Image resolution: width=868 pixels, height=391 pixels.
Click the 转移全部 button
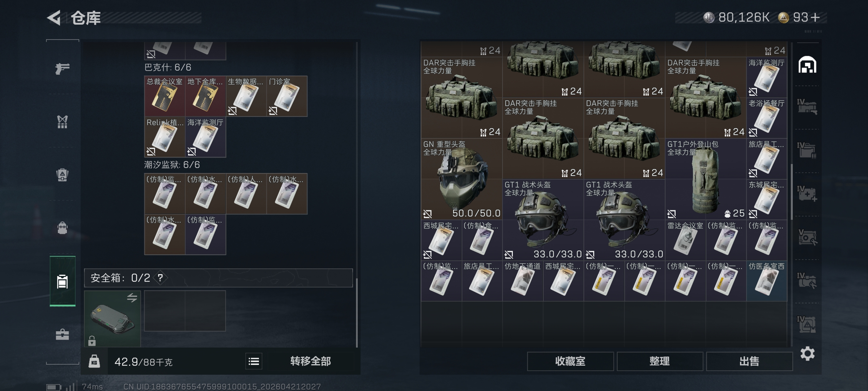point(310,361)
